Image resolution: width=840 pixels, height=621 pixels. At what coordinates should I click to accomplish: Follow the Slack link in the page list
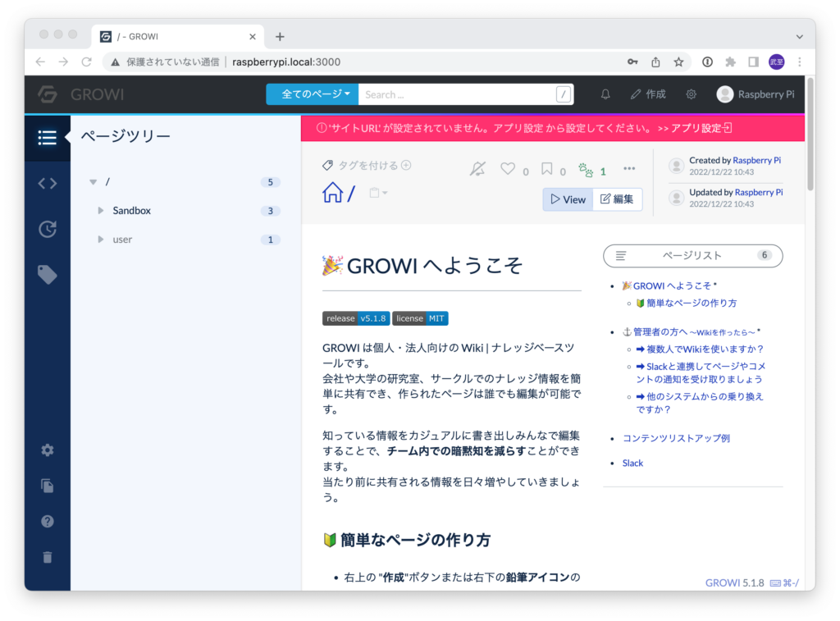[x=632, y=463]
